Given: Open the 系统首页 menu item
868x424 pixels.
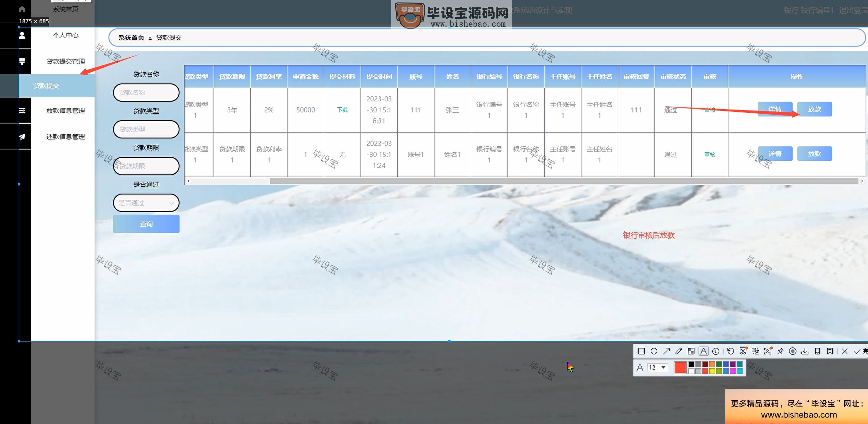Looking at the screenshot, I should [x=66, y=9].
